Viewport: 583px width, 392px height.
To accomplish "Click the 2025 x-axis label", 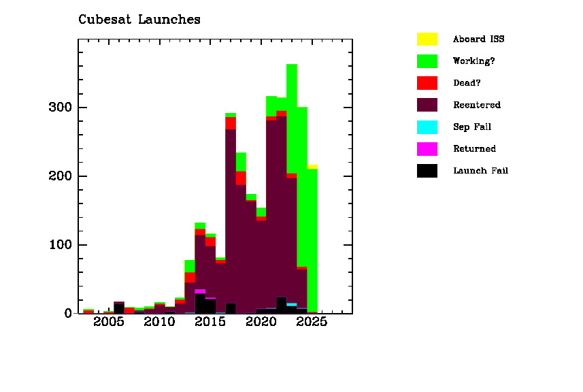I will tap(312, 322).
